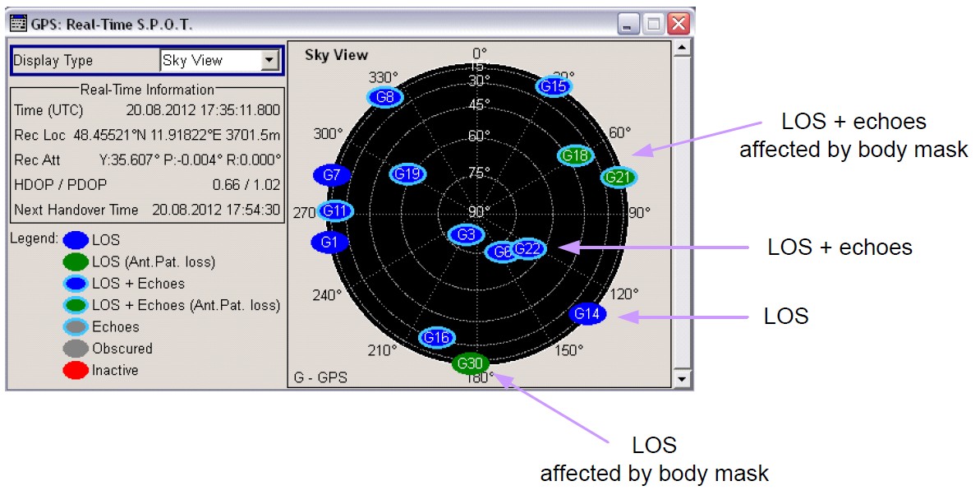980x495 pixels.
Task: Click the G11 satellite near 270°
Action: tap(335, 211)
